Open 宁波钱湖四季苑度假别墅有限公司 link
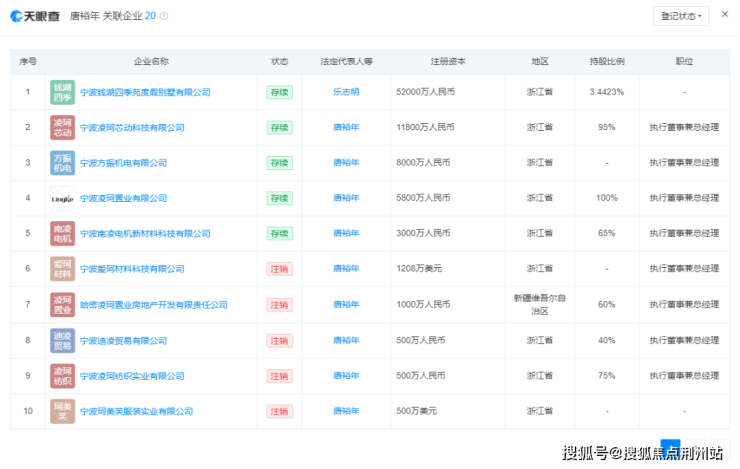This screenshot has width=740, height=469. tap(145, 92)
